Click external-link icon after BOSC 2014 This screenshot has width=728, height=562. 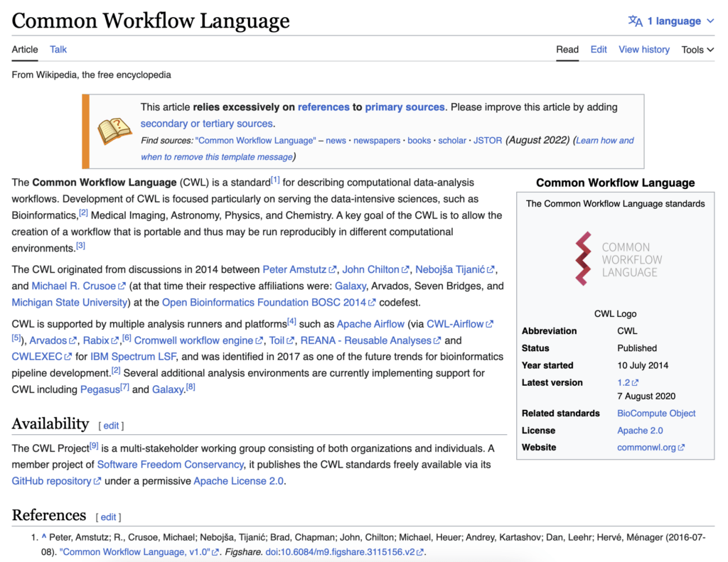372,303
